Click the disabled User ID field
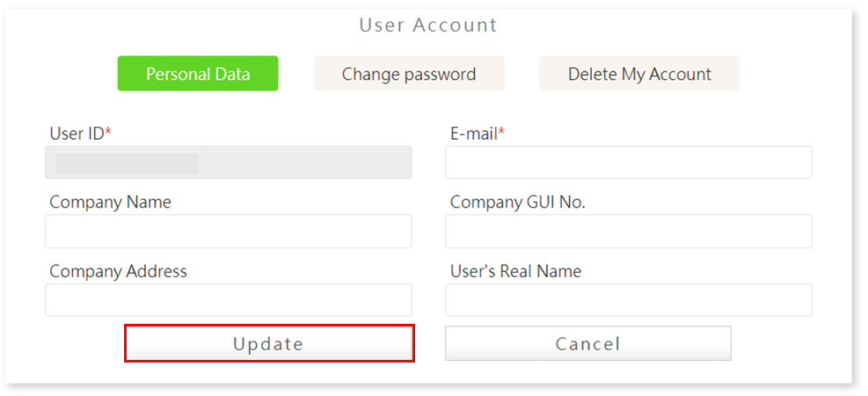 point(229,163)
